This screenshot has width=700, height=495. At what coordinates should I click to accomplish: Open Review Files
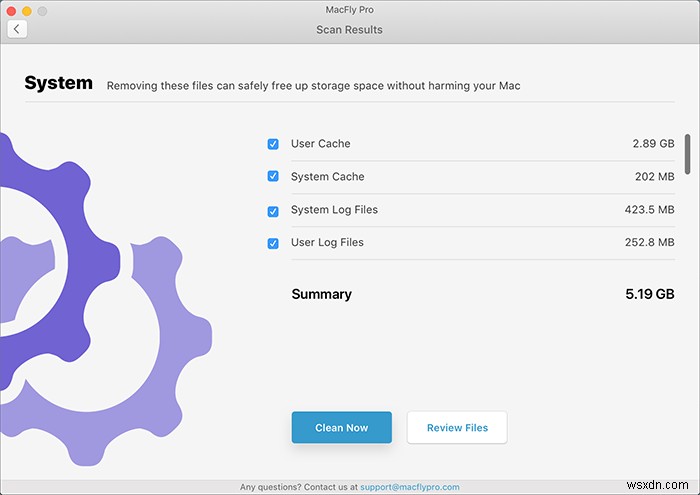click(457, 428)
